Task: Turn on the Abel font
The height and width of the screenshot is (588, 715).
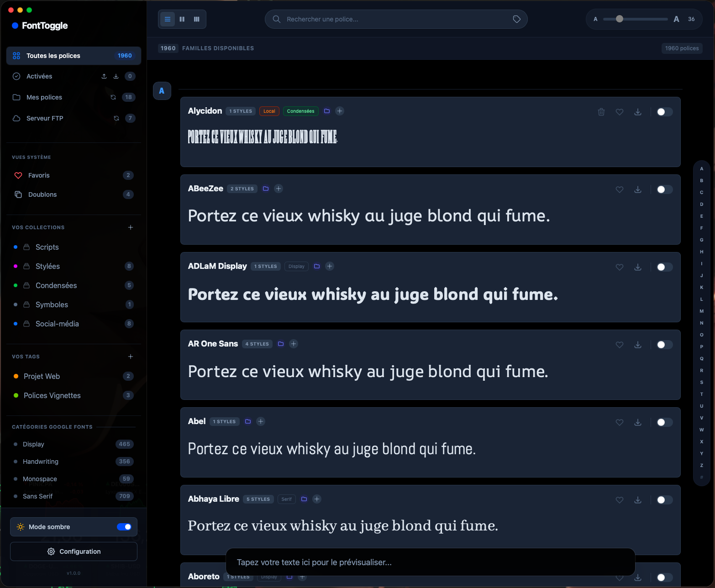Action: (x=664, y=422)
